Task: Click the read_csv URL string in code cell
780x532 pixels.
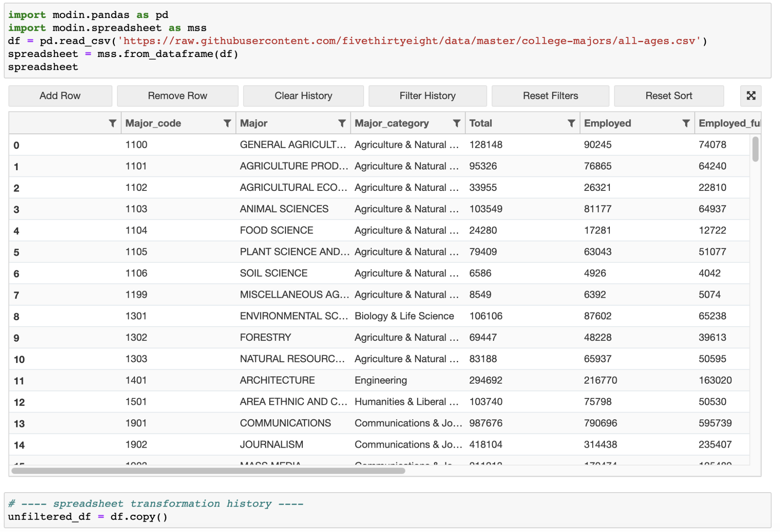Action: pos(409,41)
